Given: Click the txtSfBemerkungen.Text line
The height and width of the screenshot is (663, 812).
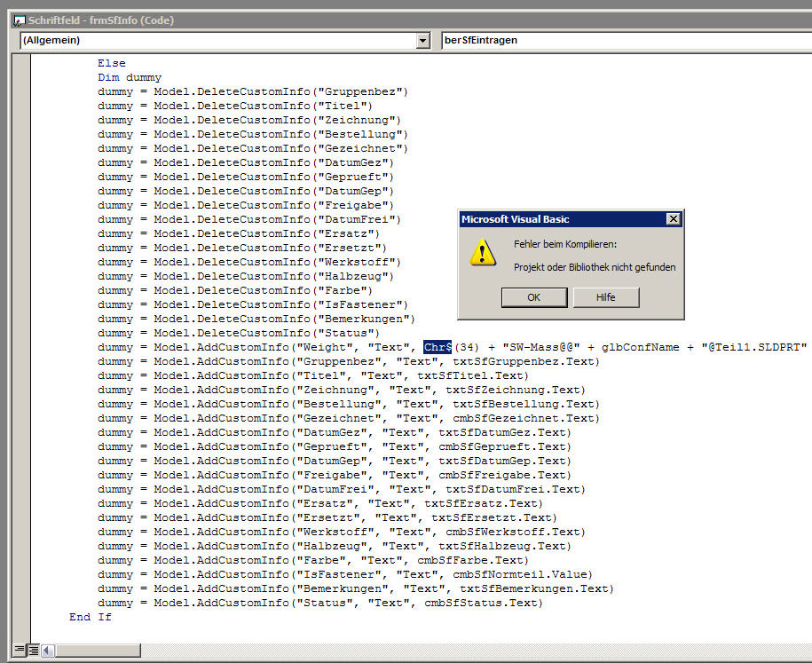Looking at the screenshot, I should coord(356,589).
